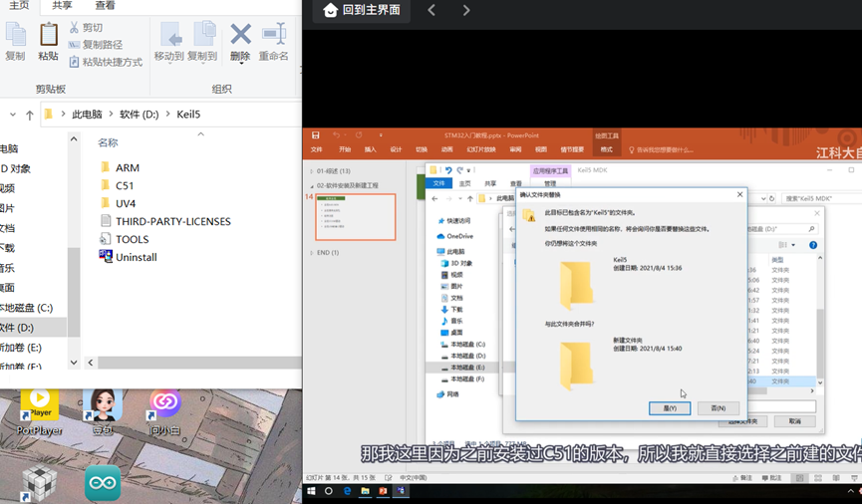The image size is (862, 504).
Task: Switch to the Share (共享) ribbon tab
Action: click(62, 6)
